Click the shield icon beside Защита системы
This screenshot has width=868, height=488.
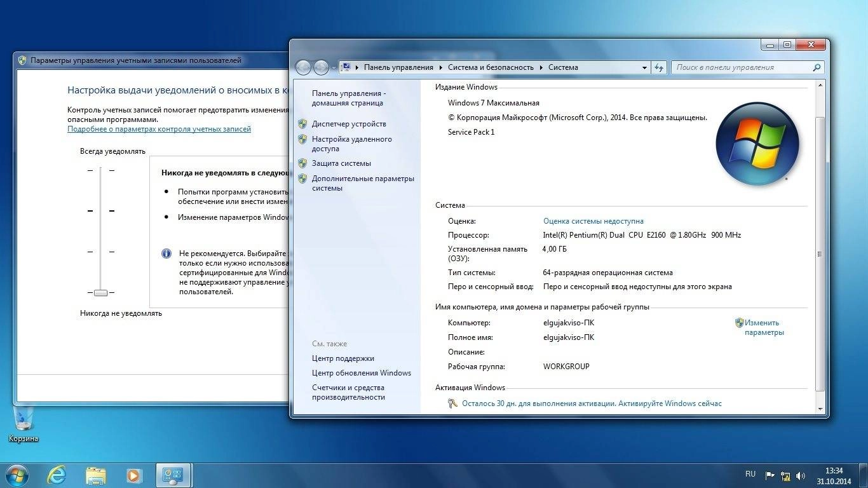[x=302, y=163]
